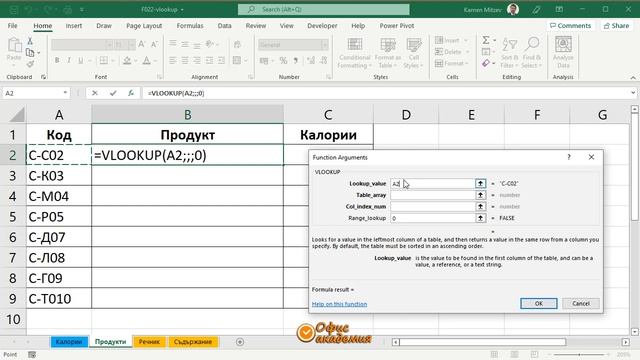
Task: Click the Col_index_num input field
Action: tap(433, 207)
